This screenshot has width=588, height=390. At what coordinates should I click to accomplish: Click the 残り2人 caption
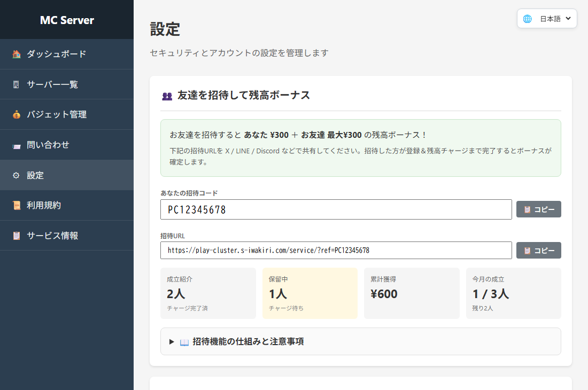click(483, 308)
